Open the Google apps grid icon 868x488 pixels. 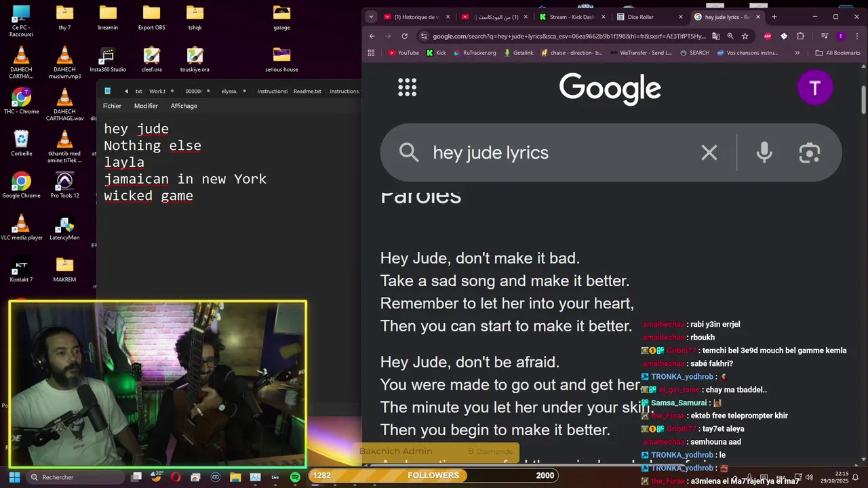coord(407,87)
